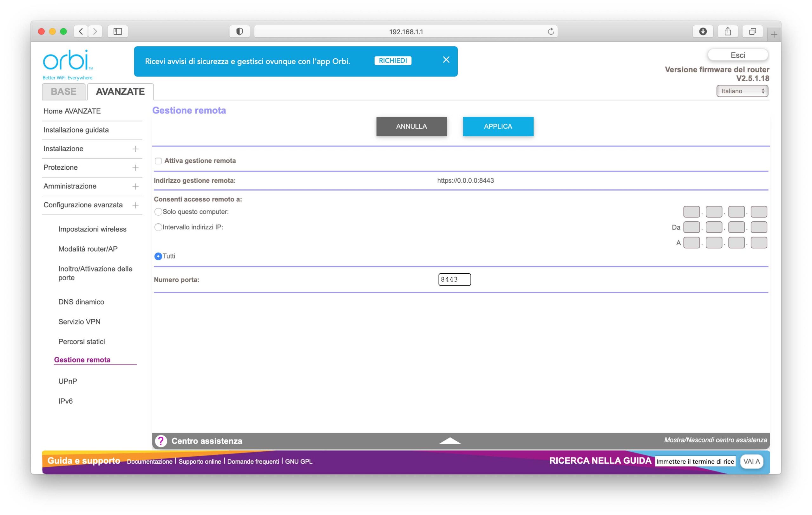
Task: Close the Orbi app banner
Action: (x=446, y=60)
